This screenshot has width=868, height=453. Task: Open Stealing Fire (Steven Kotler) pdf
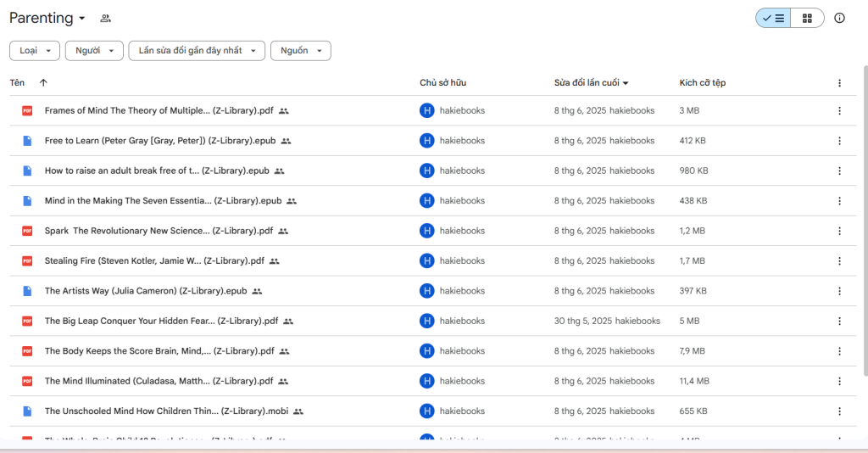tap(154, 260)
